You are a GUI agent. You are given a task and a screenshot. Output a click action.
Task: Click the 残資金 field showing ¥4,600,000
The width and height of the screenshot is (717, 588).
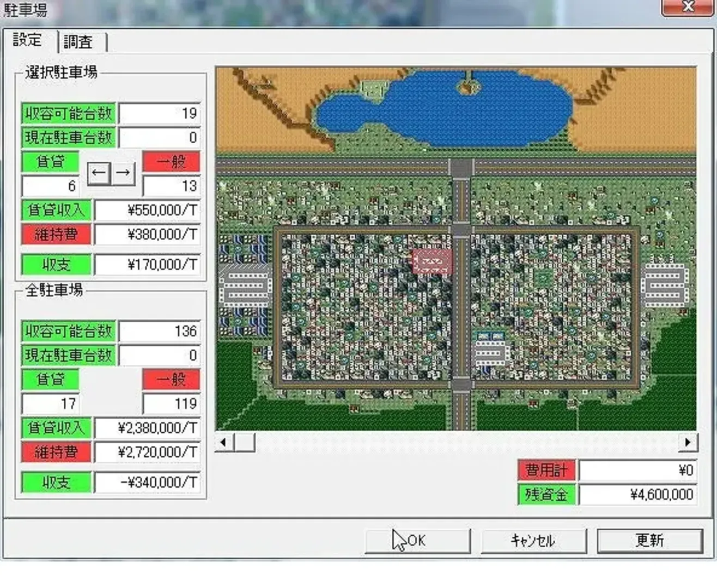pos(637,494)
